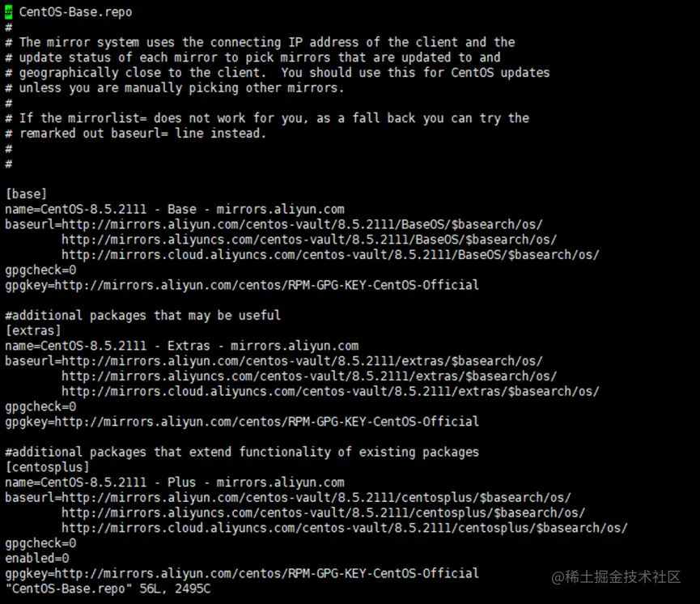Click the first baseurl line under [base]
Screen dimensions: 700x604
pos(274,224)
